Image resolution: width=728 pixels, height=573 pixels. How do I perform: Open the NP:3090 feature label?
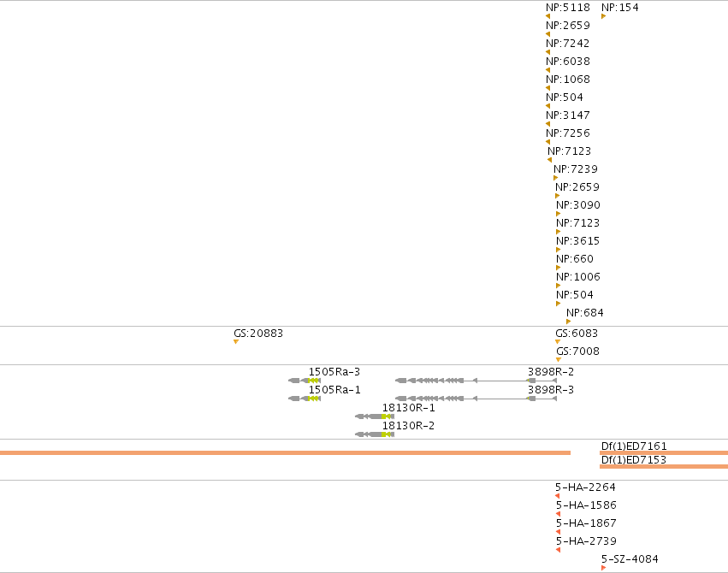click(578, 205)
